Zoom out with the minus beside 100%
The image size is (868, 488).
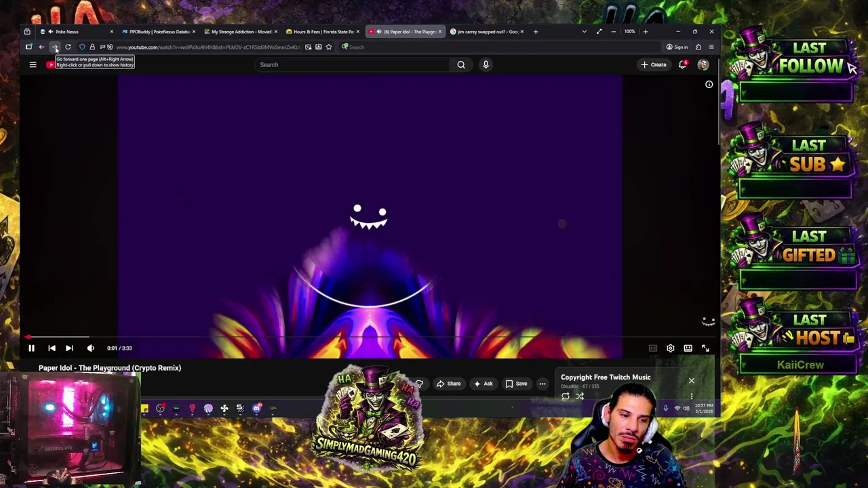click(614, 32)
